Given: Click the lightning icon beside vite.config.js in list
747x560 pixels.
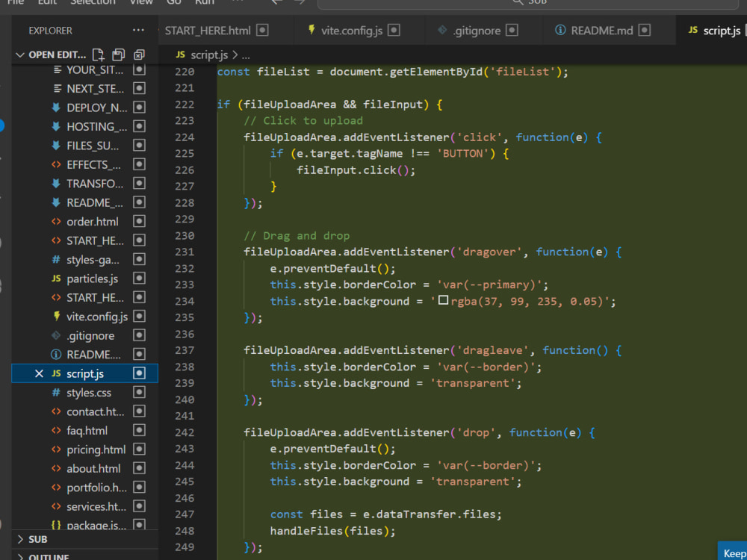Looking at the screenshot, I should point(56,316).
